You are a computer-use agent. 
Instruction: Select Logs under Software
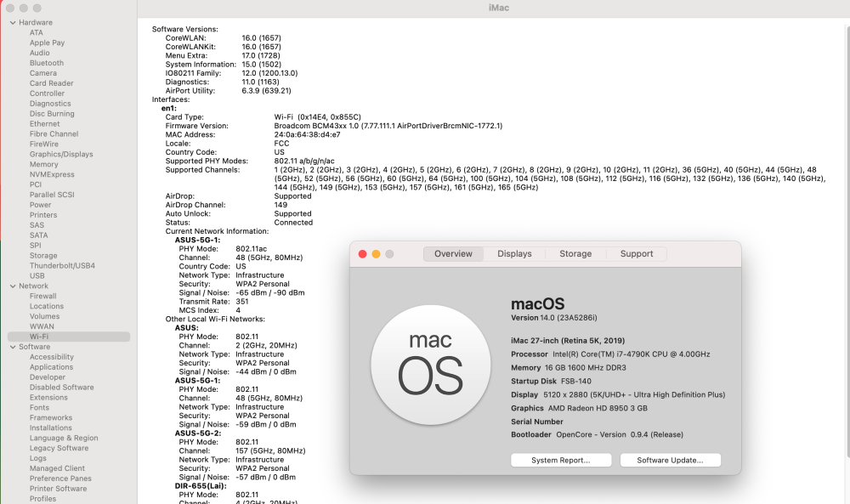38,458
